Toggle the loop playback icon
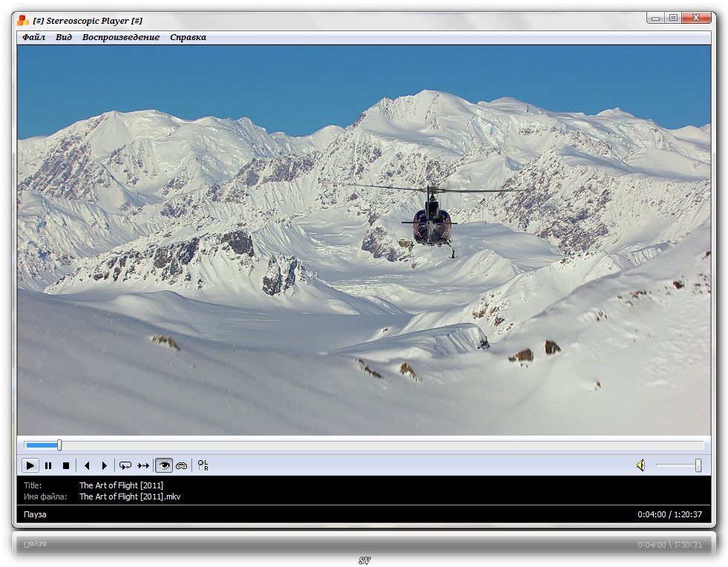The image size is (728, 567). [x=125, y=465]
